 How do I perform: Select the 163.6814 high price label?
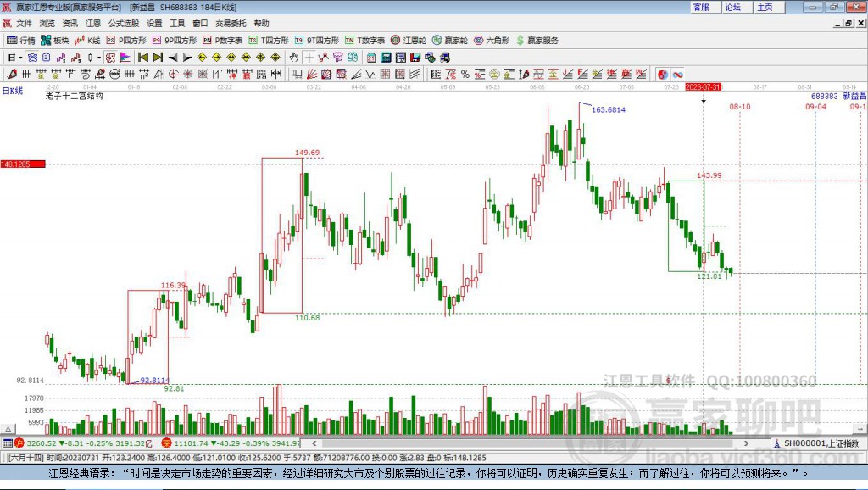tap(609, 109)
